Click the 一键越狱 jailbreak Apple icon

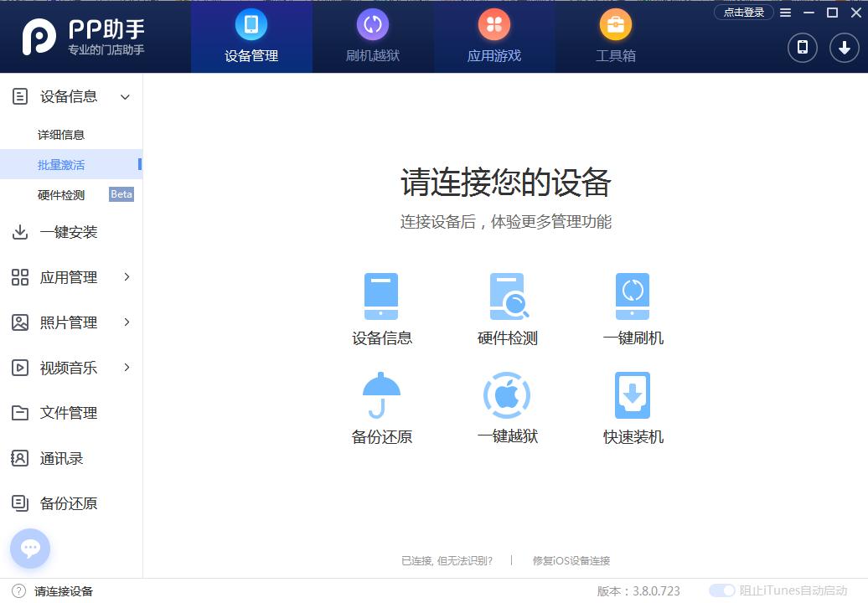[x=507, y=395]
